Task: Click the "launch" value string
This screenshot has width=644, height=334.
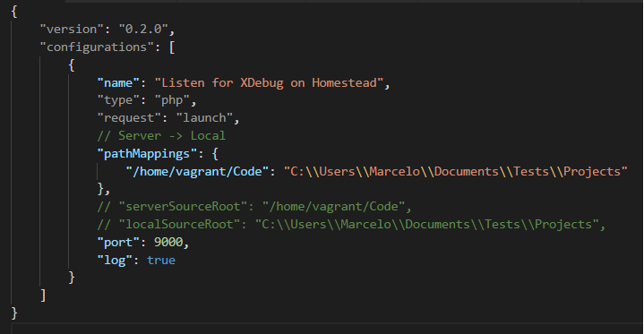Action: (x=204, y=118)
